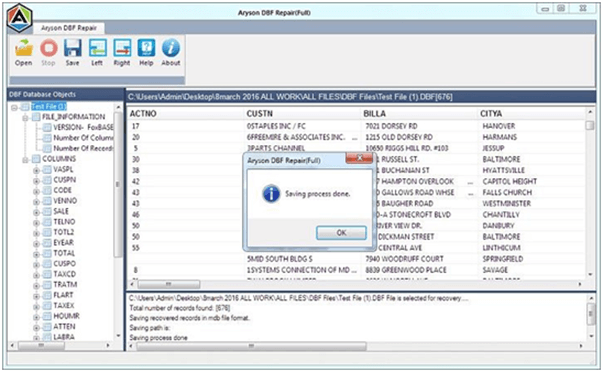Select the JESSUP city cell
603x372 pixels.
(x=493, y=148)
